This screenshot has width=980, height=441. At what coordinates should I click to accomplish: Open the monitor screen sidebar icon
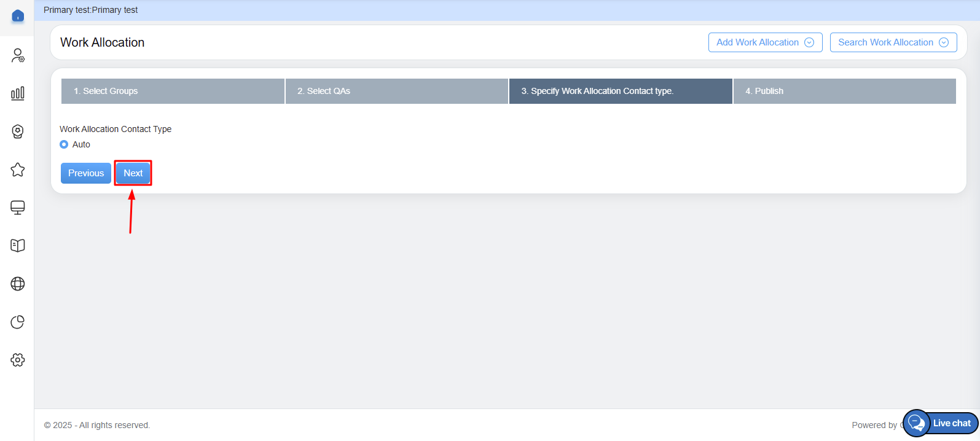[x=18, y=208]
